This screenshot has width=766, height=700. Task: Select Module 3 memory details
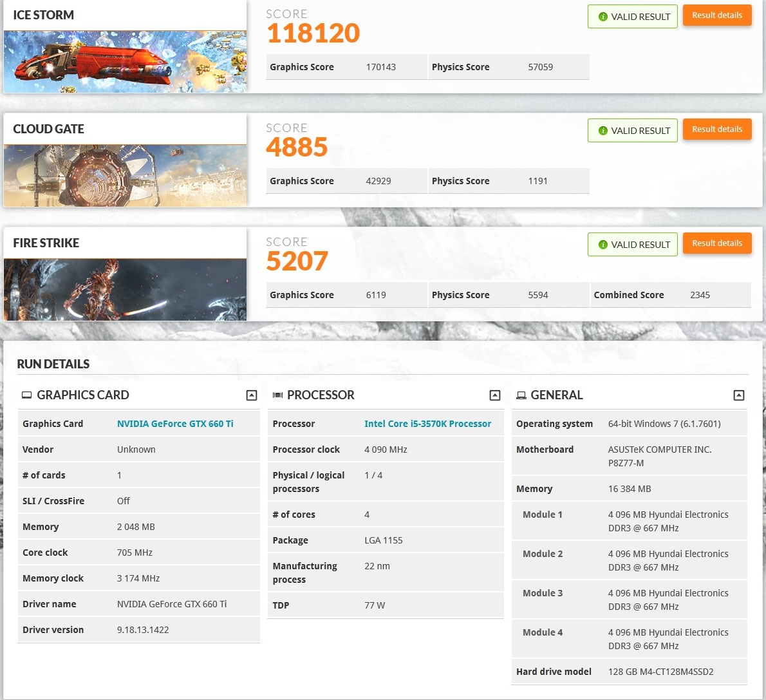click(x=668, y=600)
